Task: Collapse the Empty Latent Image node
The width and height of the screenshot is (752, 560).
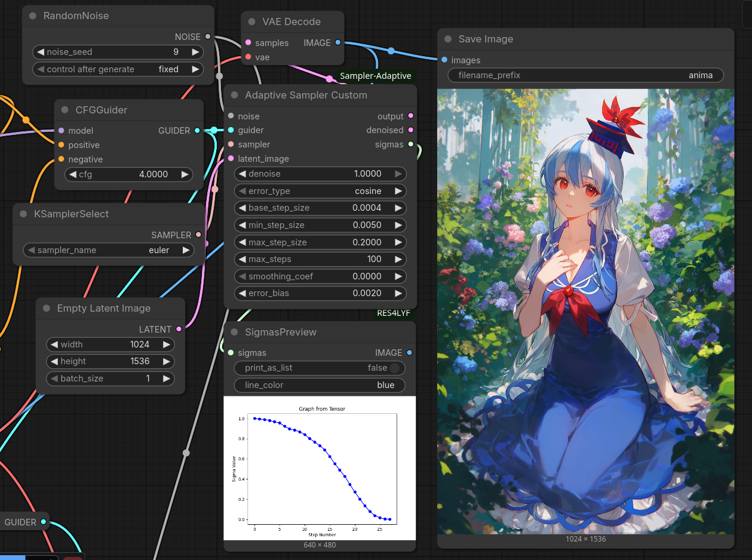Action: pyautogui.click(x=47, y=308)
